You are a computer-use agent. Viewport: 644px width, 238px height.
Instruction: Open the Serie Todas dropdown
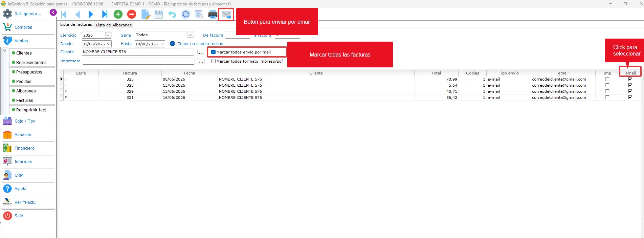click(190, 35)
